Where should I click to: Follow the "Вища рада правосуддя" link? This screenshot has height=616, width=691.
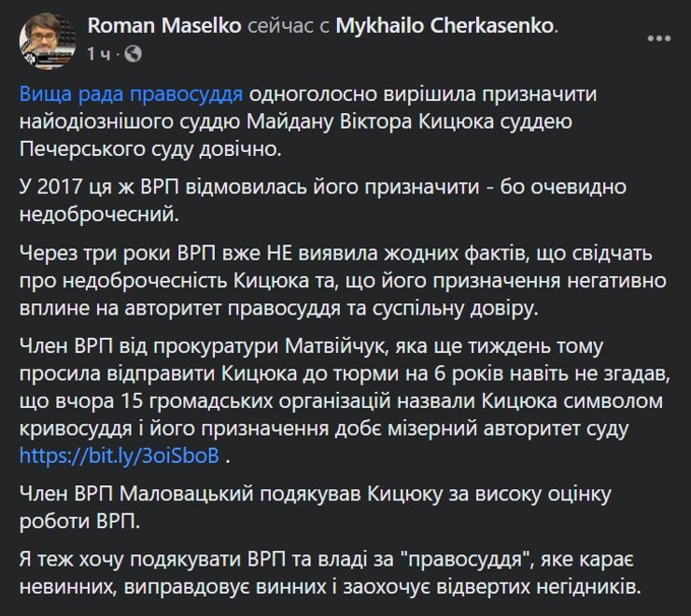pos(131,97)
